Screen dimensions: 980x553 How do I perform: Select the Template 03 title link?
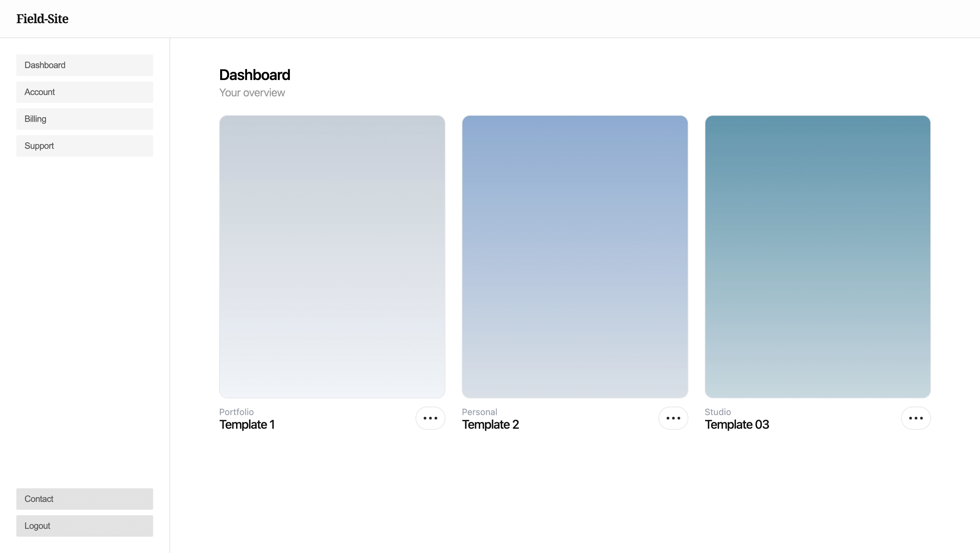click(737, 424)
